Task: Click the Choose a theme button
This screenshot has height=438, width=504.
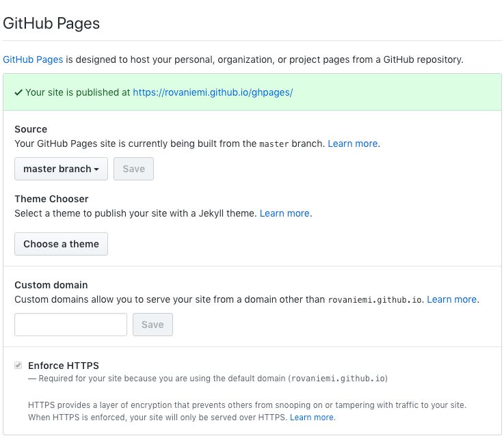Action: [x=61, y=244]
